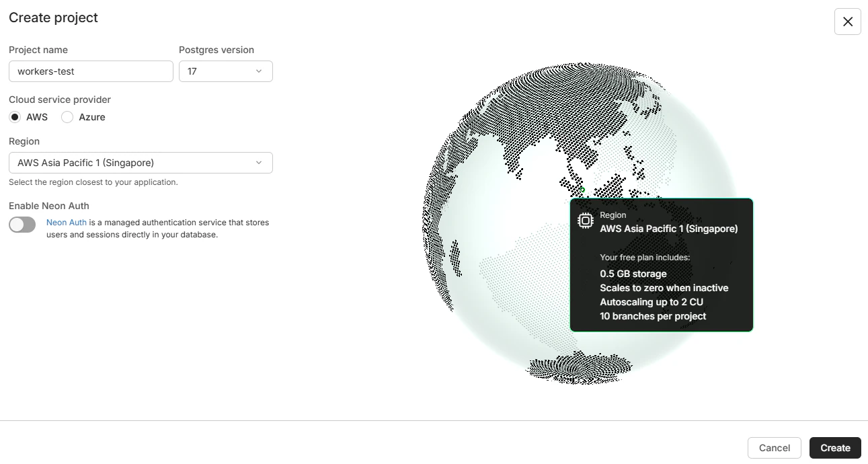Viewport: 868px width, 464px height.
Task: Open the Neon Auth link
Action: point(67,223)
